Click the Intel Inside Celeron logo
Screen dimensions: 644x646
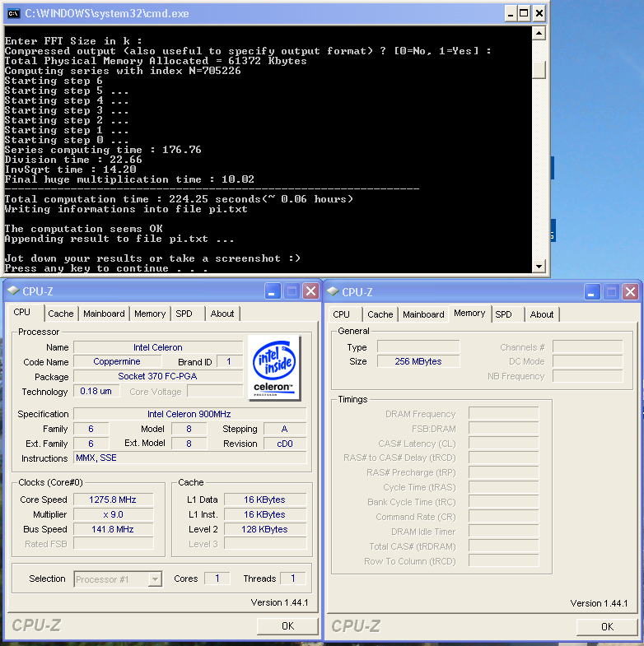pos(274,368)
